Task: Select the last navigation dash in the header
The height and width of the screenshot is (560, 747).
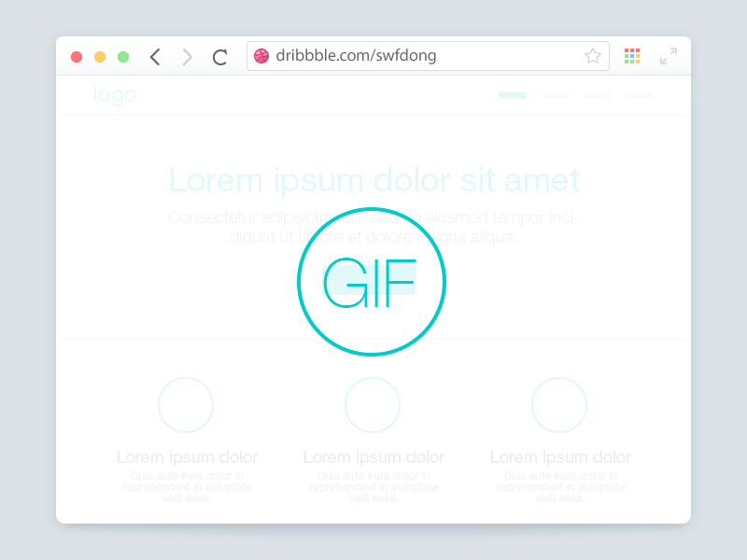Action: coord(639,95)
